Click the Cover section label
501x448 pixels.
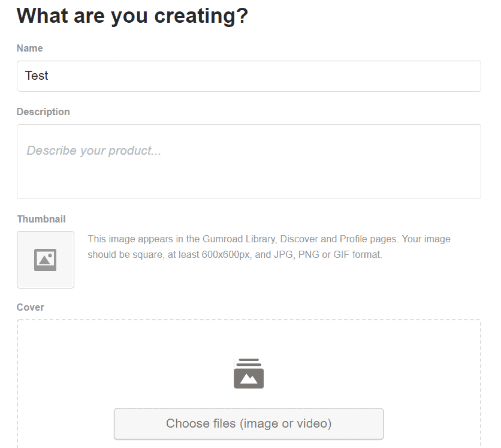tap(31, 307)
